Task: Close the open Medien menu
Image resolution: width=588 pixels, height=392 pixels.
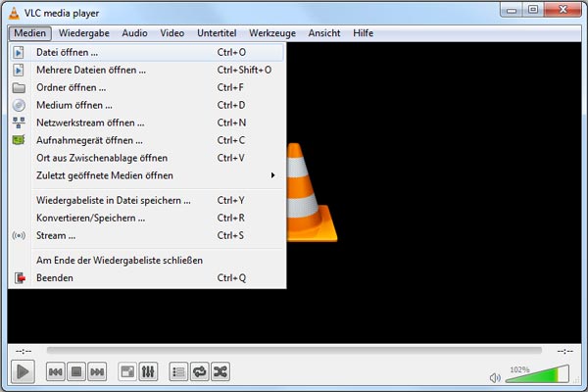Action: click(30, 33)
